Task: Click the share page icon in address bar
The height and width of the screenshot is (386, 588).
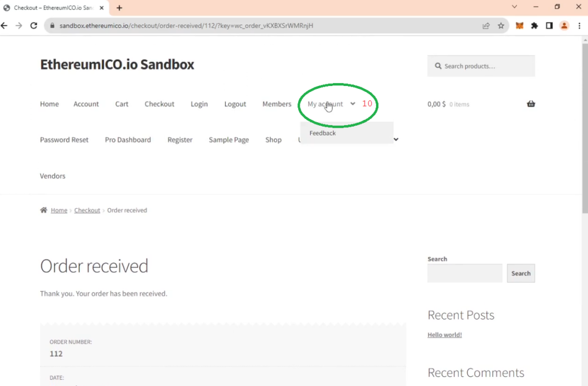Action: point(486,26)
